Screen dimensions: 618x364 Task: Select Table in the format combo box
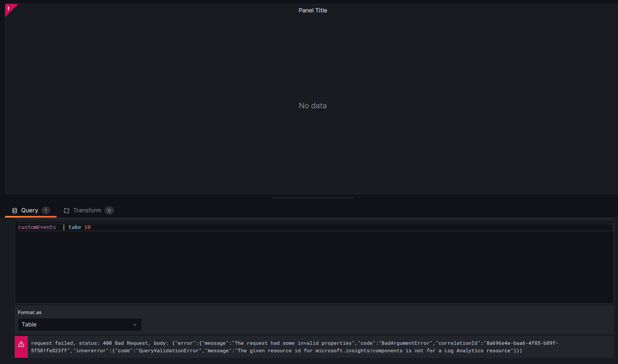click(29, 325)
